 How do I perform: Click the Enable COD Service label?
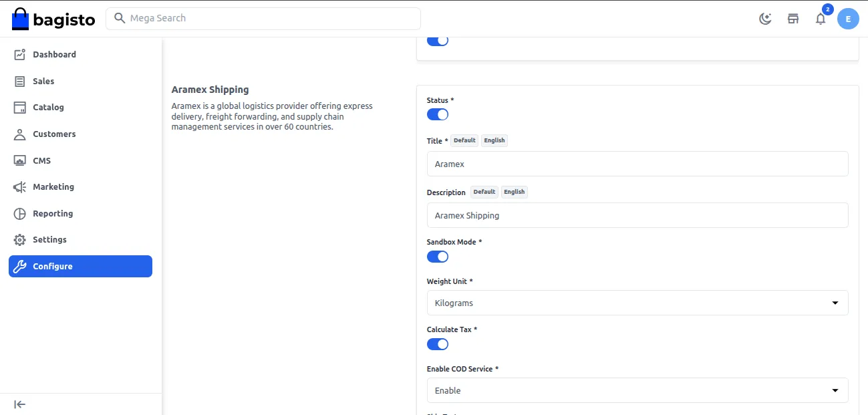coord(463,369)
